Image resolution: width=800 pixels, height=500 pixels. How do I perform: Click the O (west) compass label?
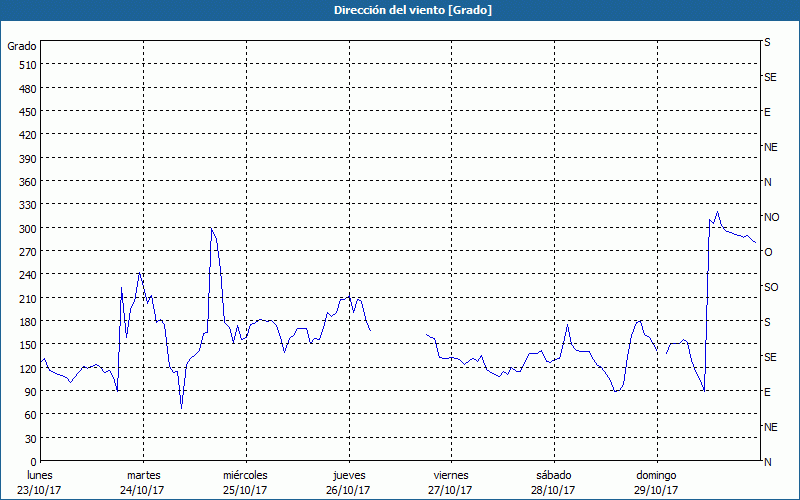click(x=768, y=252)
